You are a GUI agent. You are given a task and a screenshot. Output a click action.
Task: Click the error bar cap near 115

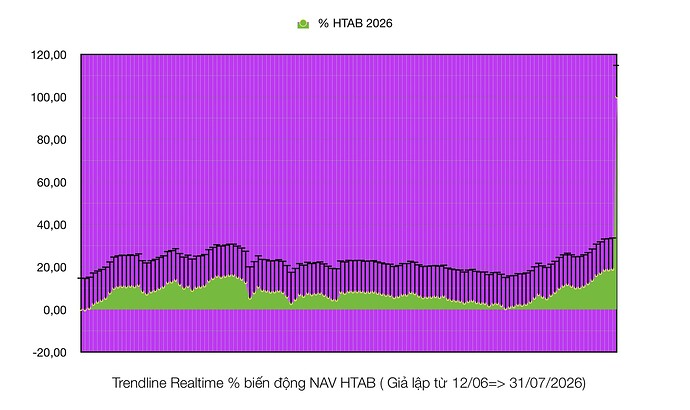617,66
